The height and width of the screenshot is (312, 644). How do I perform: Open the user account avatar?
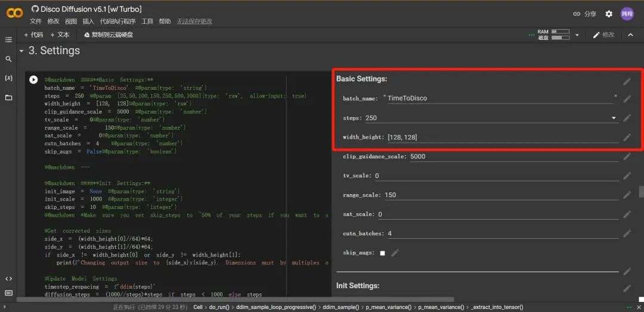pyautogui.click(x=627, y=14)
